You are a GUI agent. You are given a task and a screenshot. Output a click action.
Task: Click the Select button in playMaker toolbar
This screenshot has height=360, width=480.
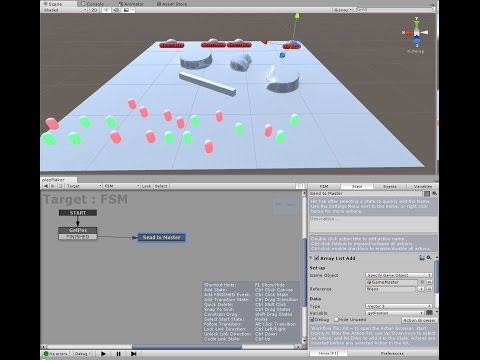161,186
